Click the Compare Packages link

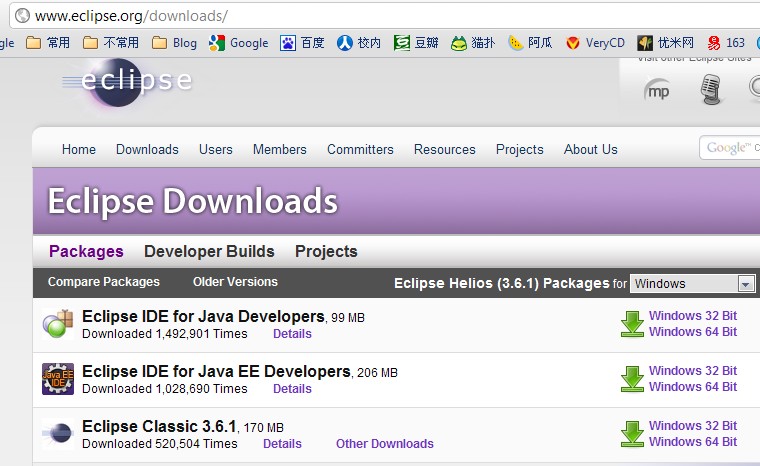103,282
